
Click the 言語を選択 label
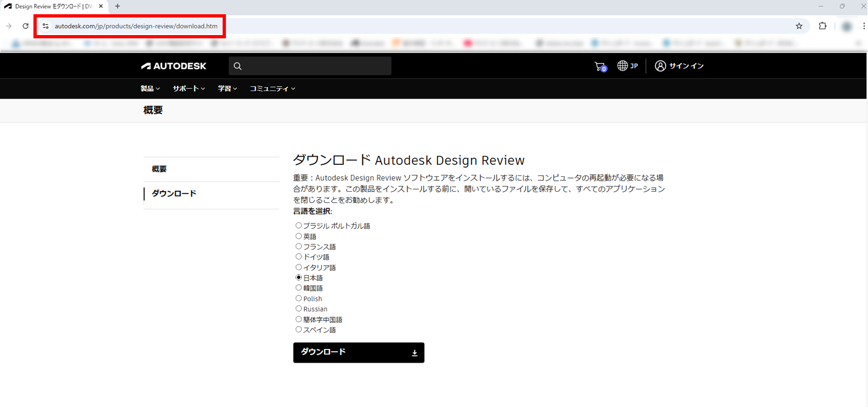coord(313,211)
